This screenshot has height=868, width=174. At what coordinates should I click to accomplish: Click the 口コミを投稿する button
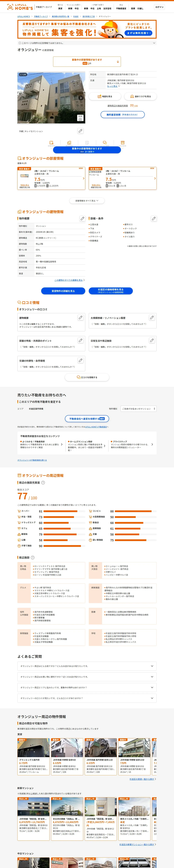pyautogui.click(x=87, y=377)
